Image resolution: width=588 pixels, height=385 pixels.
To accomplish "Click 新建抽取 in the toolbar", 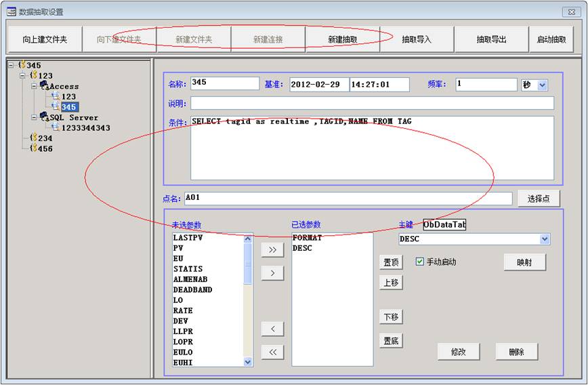I will 343,40.
